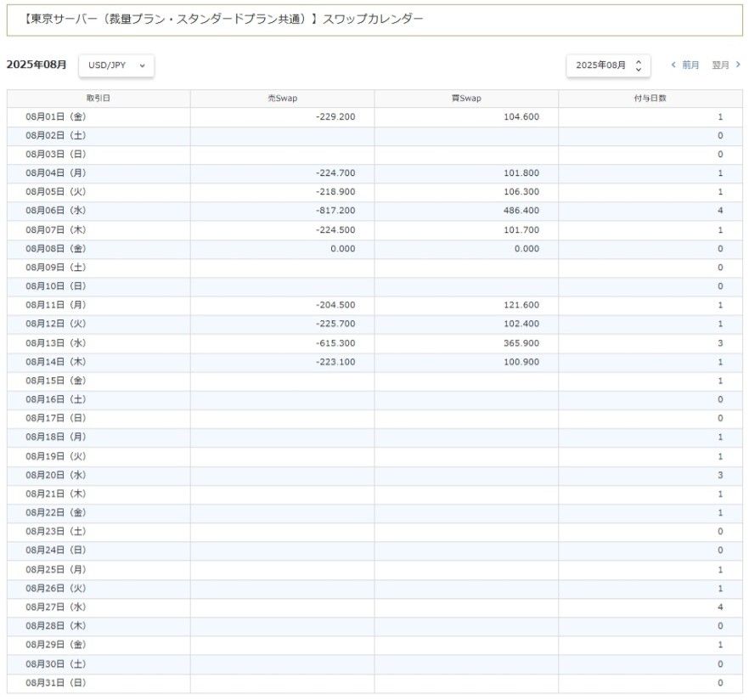Go to previous month via 前月 link
749x700 pixels.
690,65
